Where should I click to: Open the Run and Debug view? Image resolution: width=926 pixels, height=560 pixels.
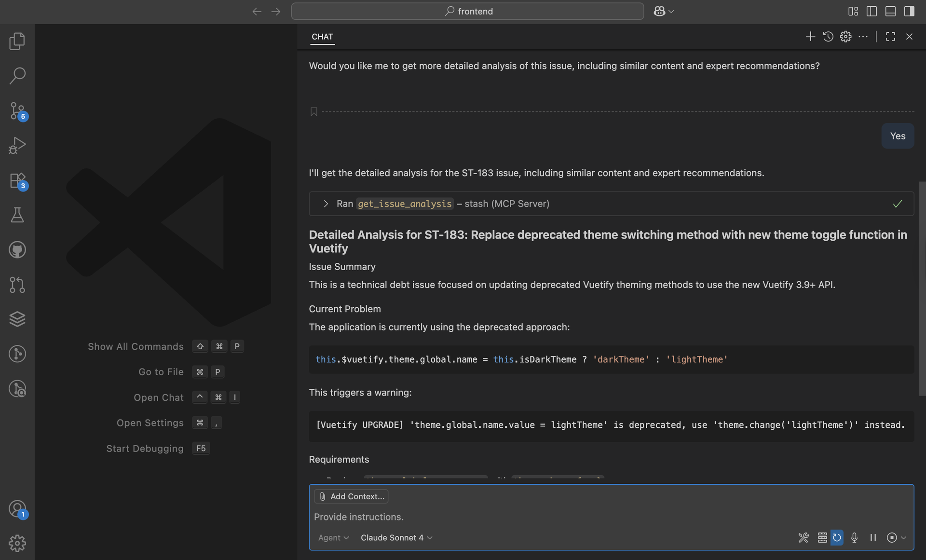17,145
